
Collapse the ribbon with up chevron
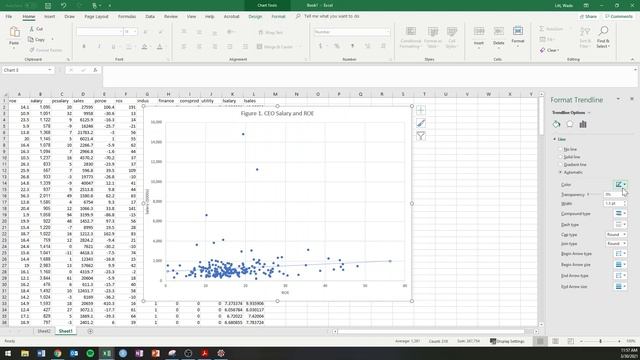tap(632, 59)
